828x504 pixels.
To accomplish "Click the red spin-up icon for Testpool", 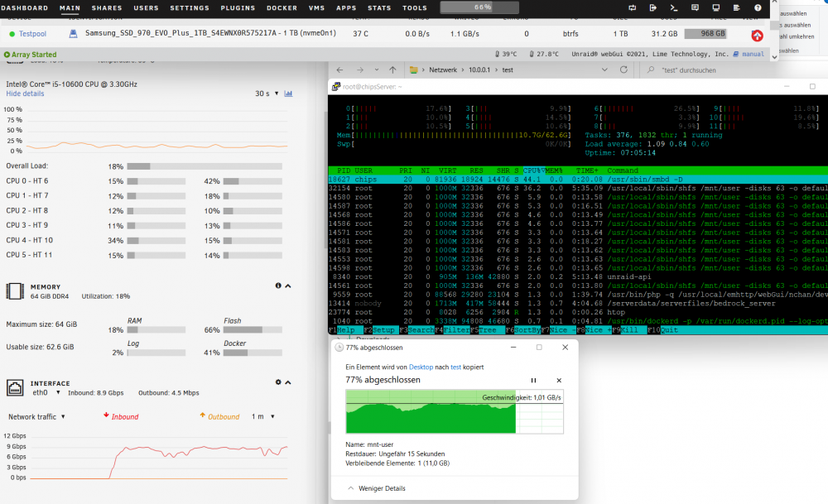I will click(x=758, y=36).
